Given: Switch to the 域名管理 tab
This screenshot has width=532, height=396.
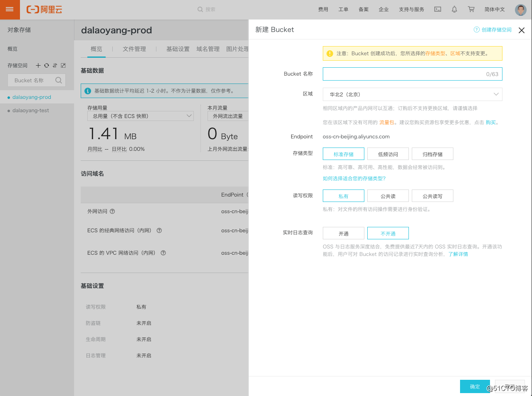Looking at the screenshot, I should coord(208,49).
